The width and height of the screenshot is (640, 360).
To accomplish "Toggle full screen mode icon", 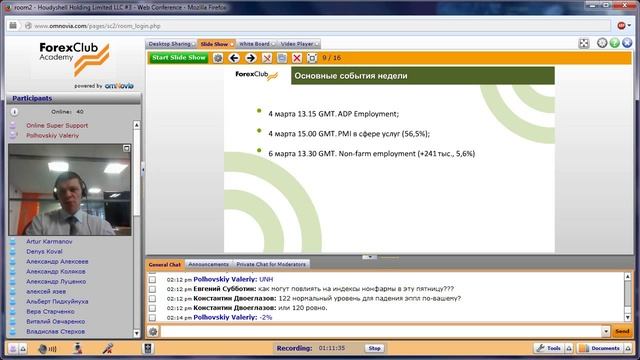I will [584, 43].
